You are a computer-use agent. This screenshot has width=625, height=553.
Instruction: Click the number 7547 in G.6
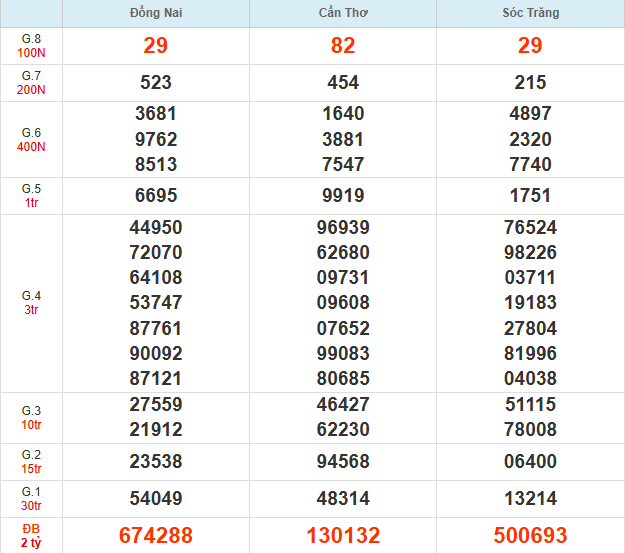(x=343, y=165)
